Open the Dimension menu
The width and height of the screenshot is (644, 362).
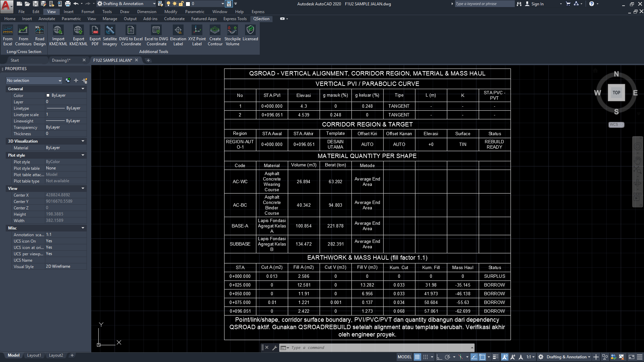(x=147, y=12)
